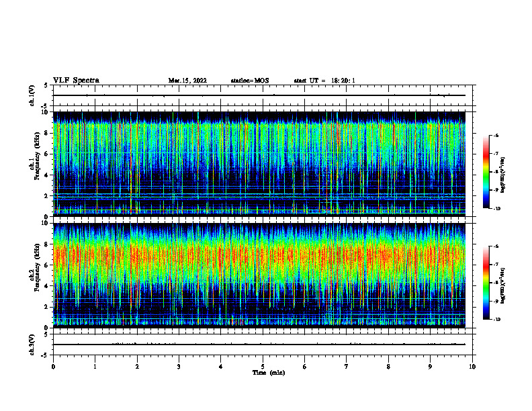
Task: Click the ch.3(V) axis "5" tick label
Action: [46, 334]
